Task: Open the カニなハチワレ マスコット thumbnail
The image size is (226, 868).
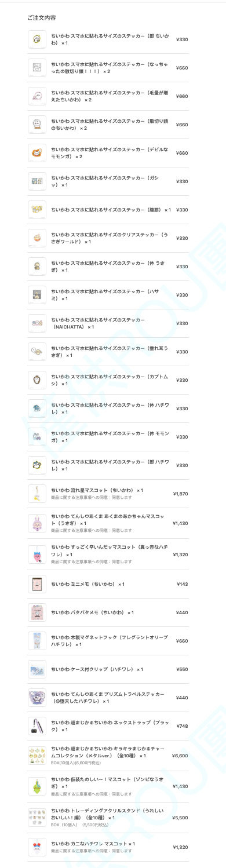Action: (37, 847)
